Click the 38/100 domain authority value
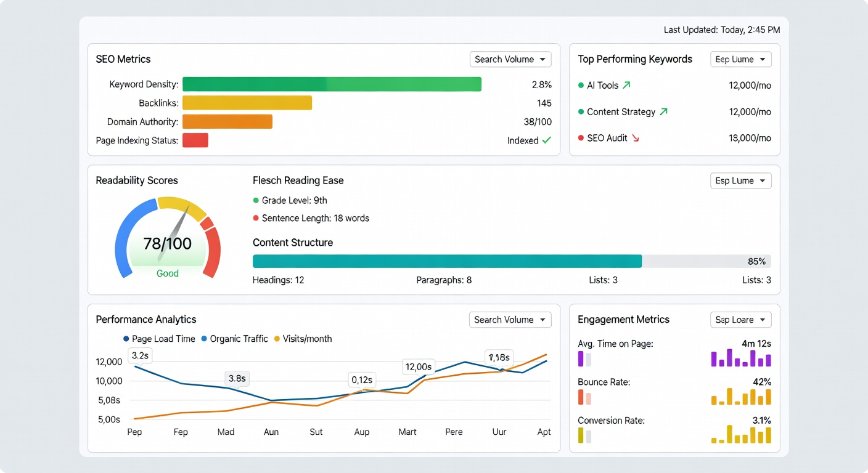868x473 pixels. coord(538,122)
